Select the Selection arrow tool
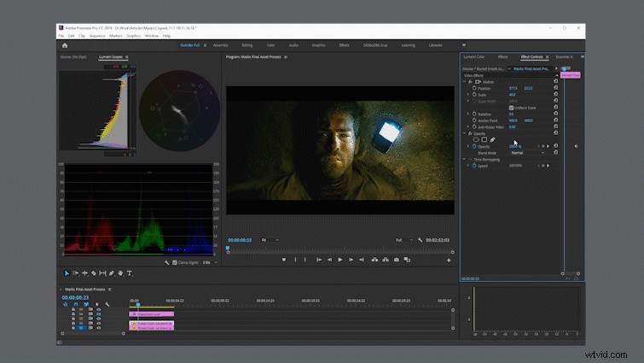Viewport: 644px width, 363px height. click(x=67, y=273)
